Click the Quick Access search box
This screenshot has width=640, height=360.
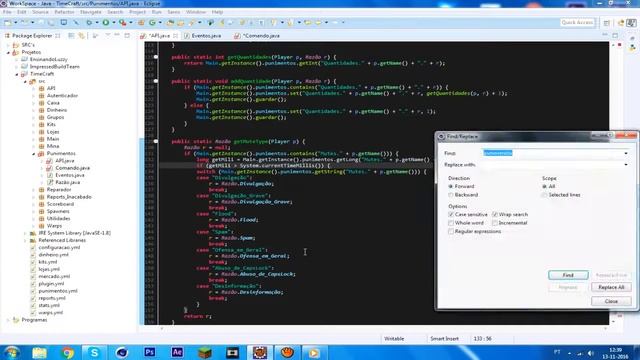pyautogui.click(x=577, y=22)
